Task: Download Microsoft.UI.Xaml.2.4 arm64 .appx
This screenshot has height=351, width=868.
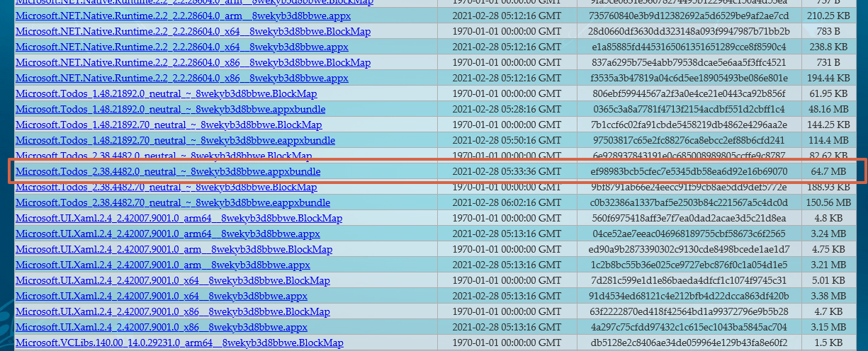Action: click(168, 234)
